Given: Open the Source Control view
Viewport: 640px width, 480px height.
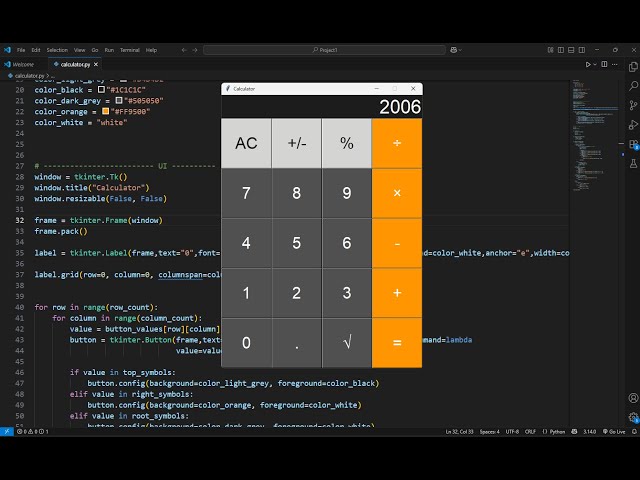Looking at the screenshot, I should (x=633, y=105).
